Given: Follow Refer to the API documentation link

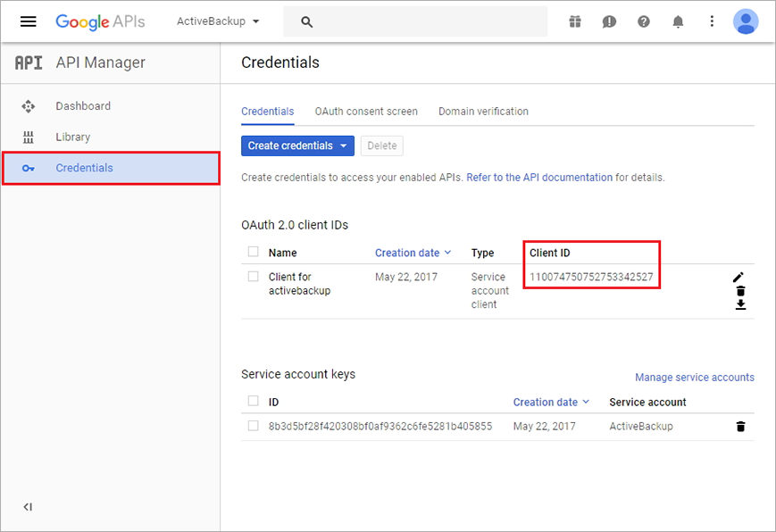Looking at the screenshot, I should click(539, 178).
